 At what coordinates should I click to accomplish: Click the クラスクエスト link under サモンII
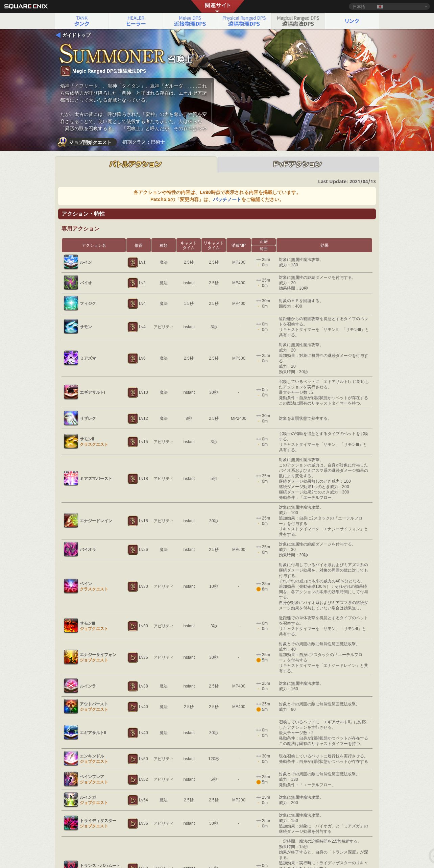[94, 444]
